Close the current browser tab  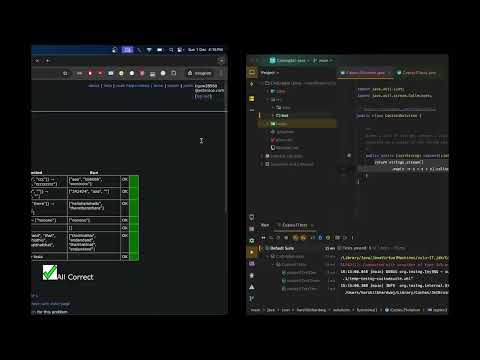[x=37, y=61]
